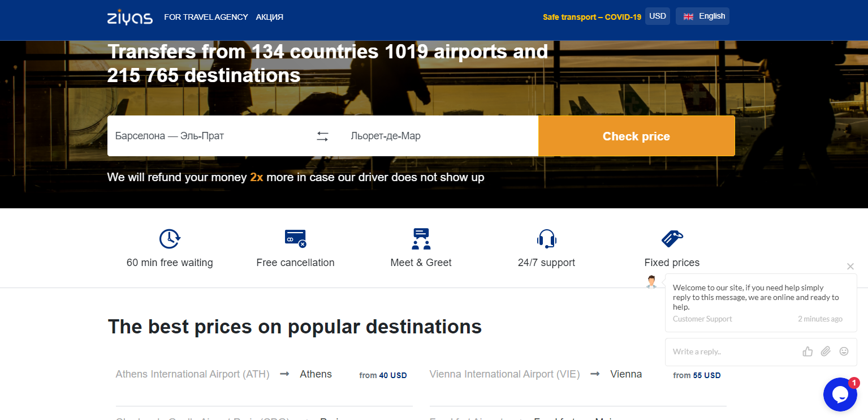Dismiss the chat welcome popup
Screen dimensions: 868x420
[x=850, y=266]
